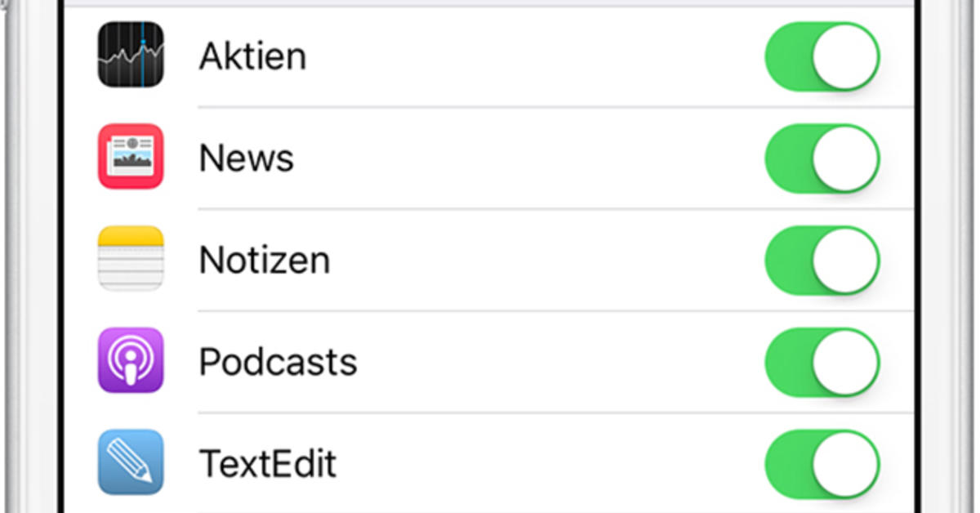Disable the Aktien switch
Screen dimensions: 980x513
pyautogui.click(x=823, y=56)
